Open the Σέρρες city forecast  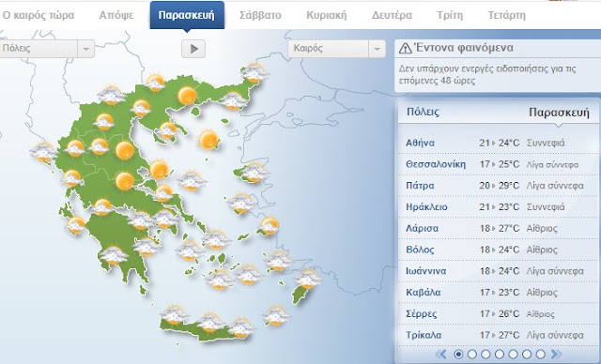click(422, 314)
